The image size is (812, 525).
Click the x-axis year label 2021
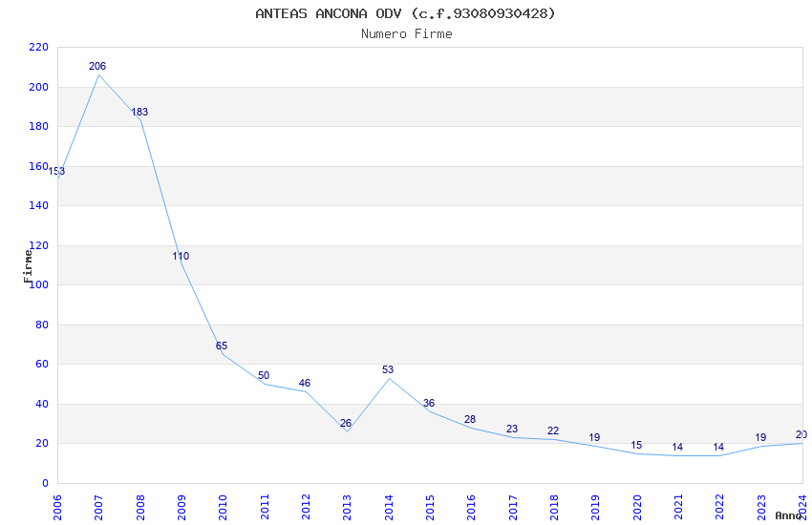coord(678,508)
